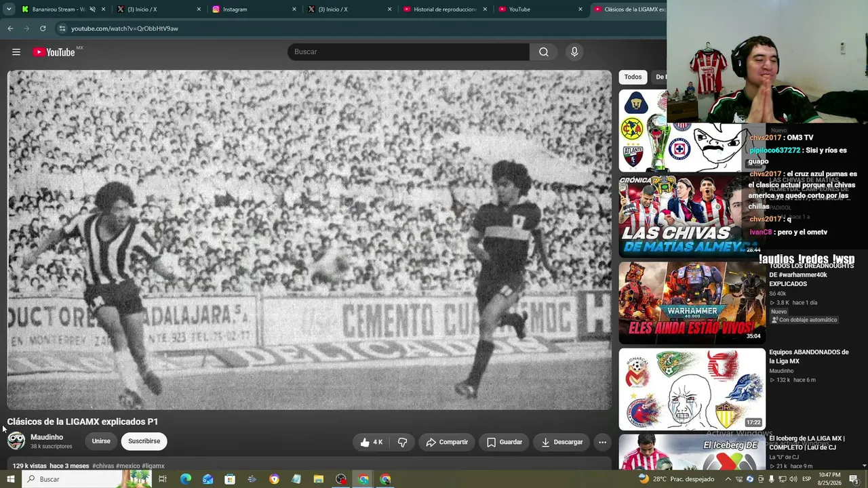Click the search magnifier button

pyautogui.click(x=544, y=52)
